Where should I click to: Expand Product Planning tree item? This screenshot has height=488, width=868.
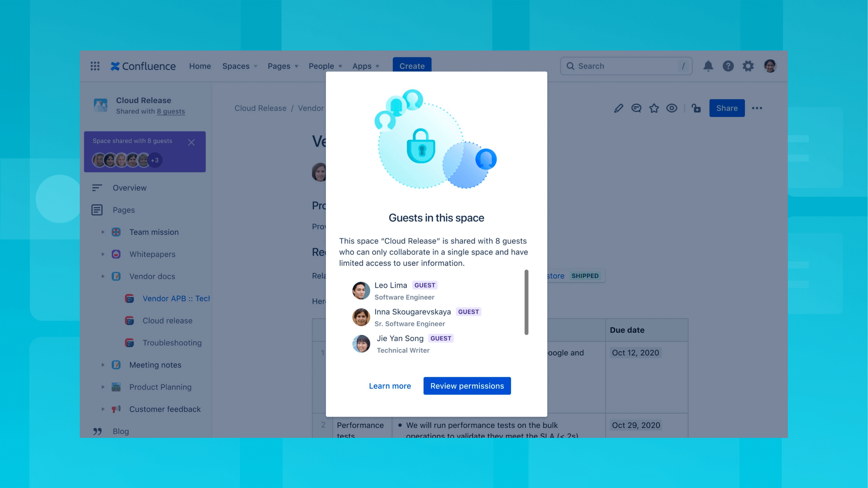pos(103,387)
